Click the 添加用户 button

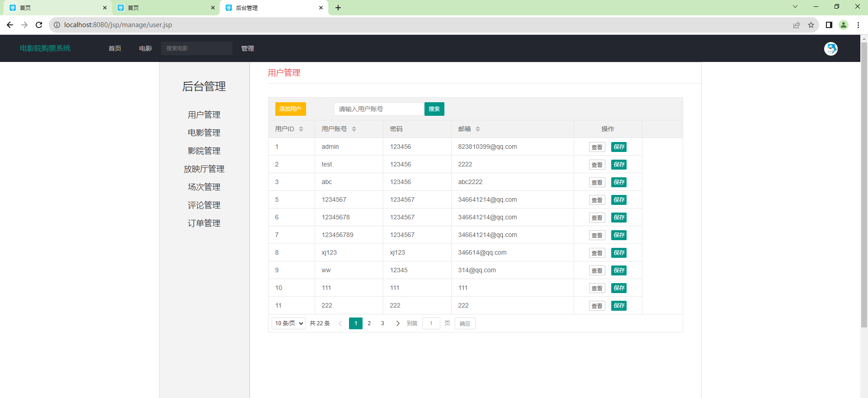tap(291, 109)
